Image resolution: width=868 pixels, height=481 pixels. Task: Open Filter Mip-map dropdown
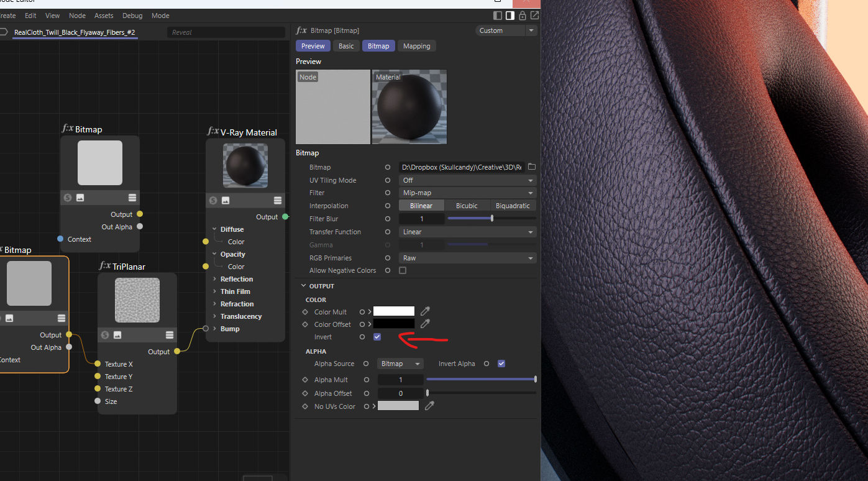(467, 193)
